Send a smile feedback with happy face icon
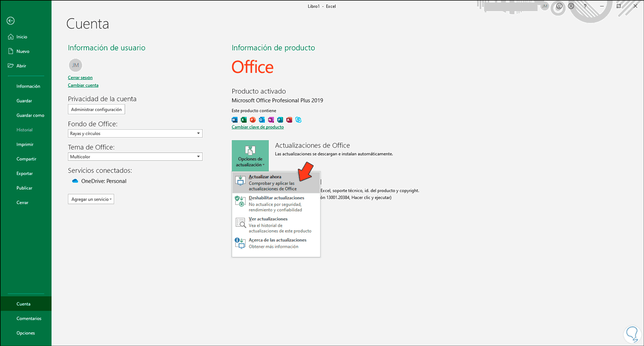Viewport: 644px width, 346px height. pyautogui.click(x=559, y=6)
